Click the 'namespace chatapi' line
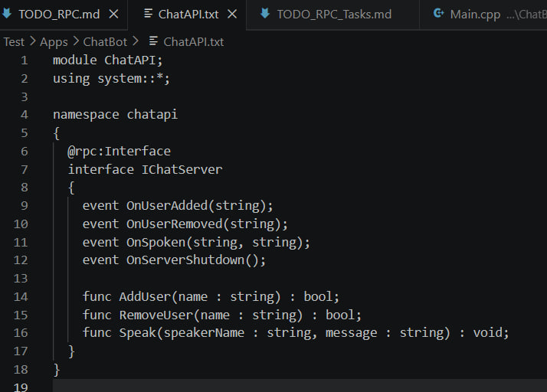The height and width of the screenshot is (392, 547). point(115,115)
